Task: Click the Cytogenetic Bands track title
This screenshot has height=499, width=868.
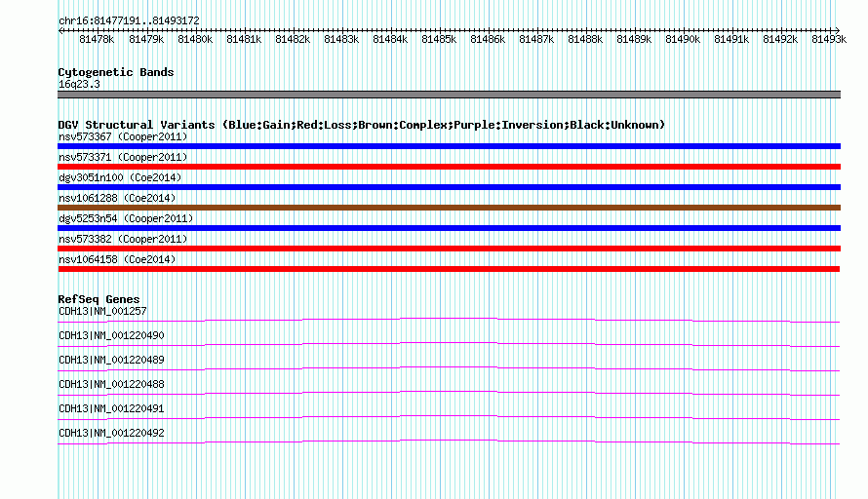Action: (116, 72)
